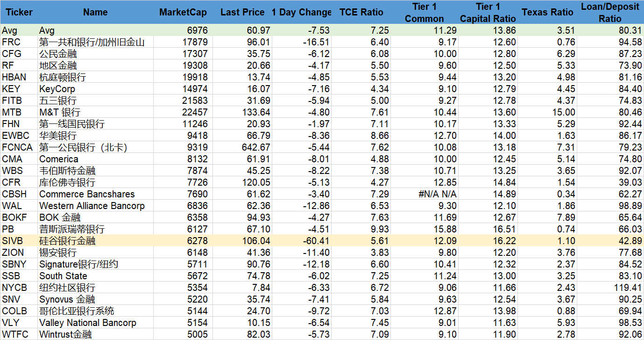The image size is (644, 340).
Task: Click the 15.00 Texas Ratio cell
Action: point(547,112)
